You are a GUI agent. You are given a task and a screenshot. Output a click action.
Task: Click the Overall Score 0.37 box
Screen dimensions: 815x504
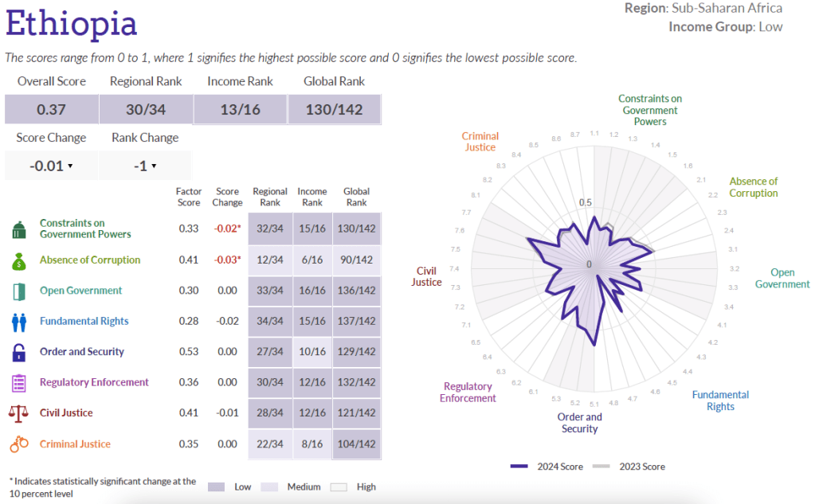[51, 110]
